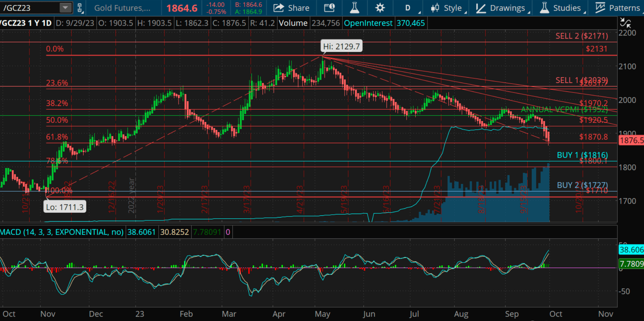Select the Volume study label
The height and width of the screenshot is (321, 644).
coord(293,23)
